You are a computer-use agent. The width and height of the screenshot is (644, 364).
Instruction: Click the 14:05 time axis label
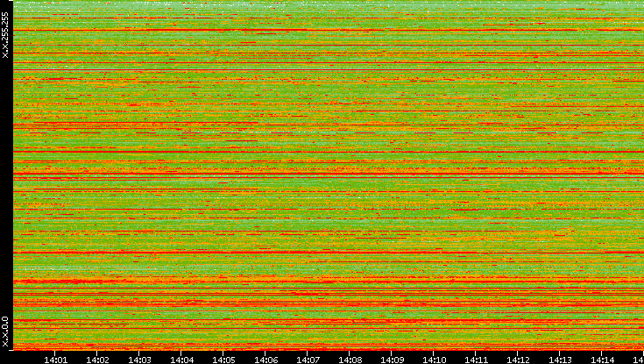pyautogui.click(x=223, y=360)
